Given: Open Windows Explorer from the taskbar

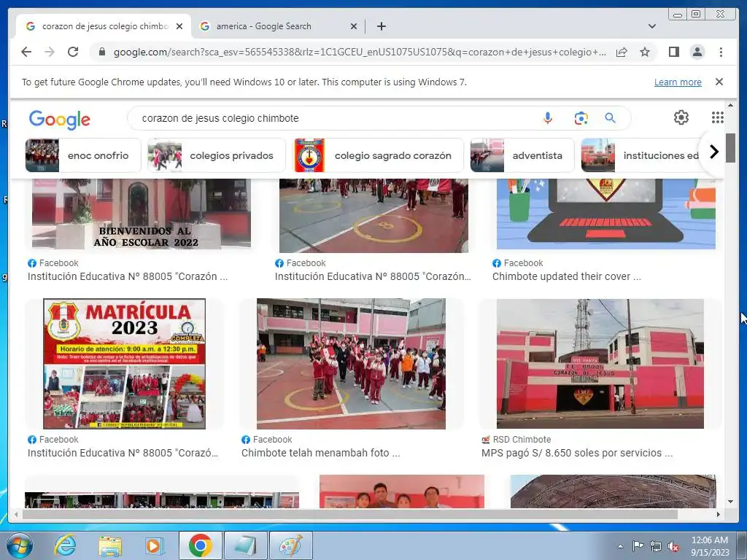Looking at the screenshot, I should (x=110, y=545).
